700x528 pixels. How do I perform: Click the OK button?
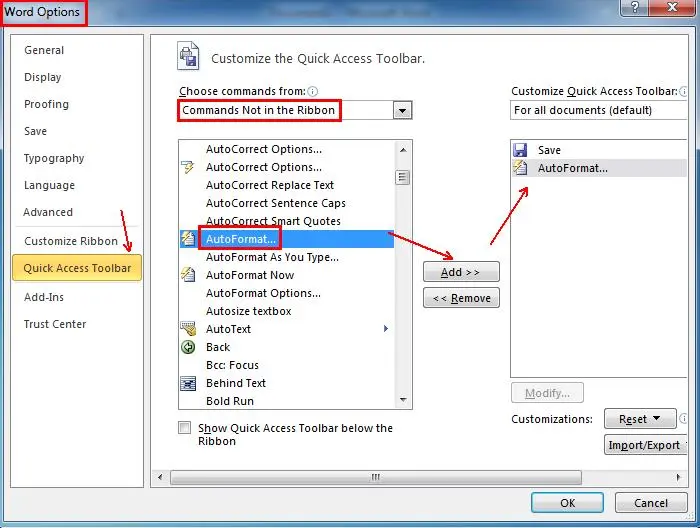click(567, 503)
